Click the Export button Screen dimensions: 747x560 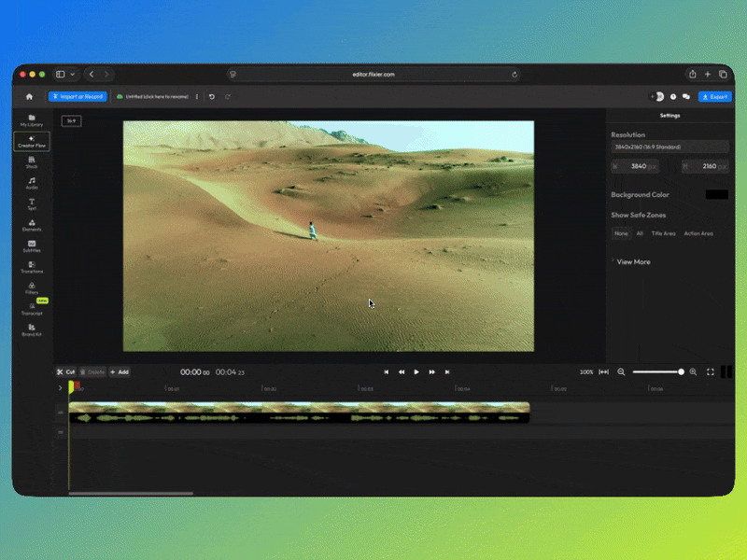(x=715, y=96)
